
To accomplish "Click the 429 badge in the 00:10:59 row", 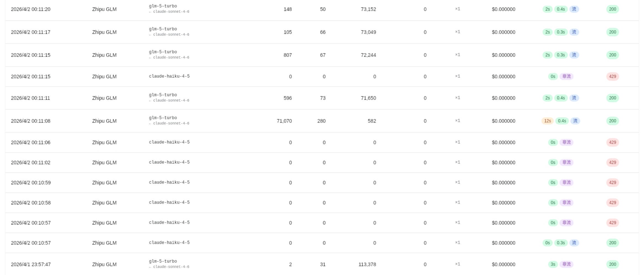I will click(612, 183).
